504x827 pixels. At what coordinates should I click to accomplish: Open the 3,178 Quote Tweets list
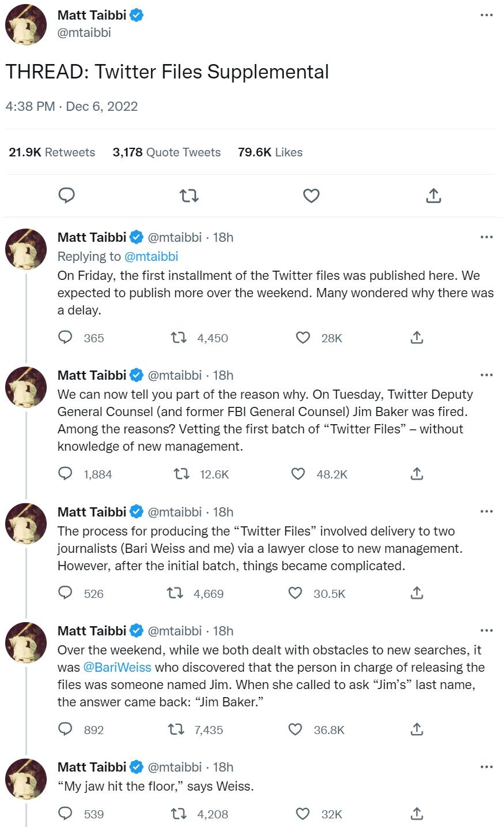(x=167, y=152)
